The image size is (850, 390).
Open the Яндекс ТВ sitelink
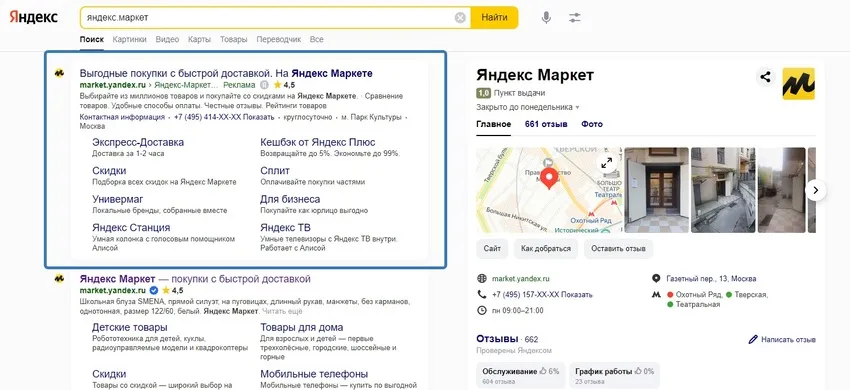pyautogui.click(x=285, y=227)
